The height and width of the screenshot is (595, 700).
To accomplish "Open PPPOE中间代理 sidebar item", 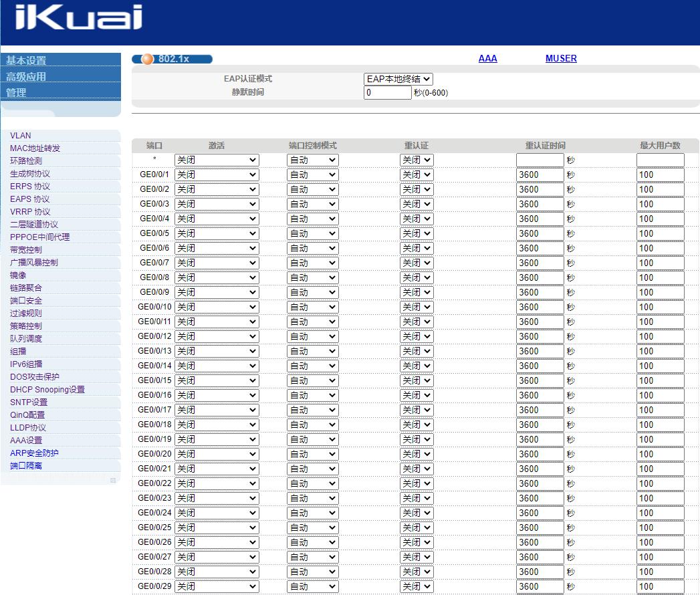I will coord(39,237).
